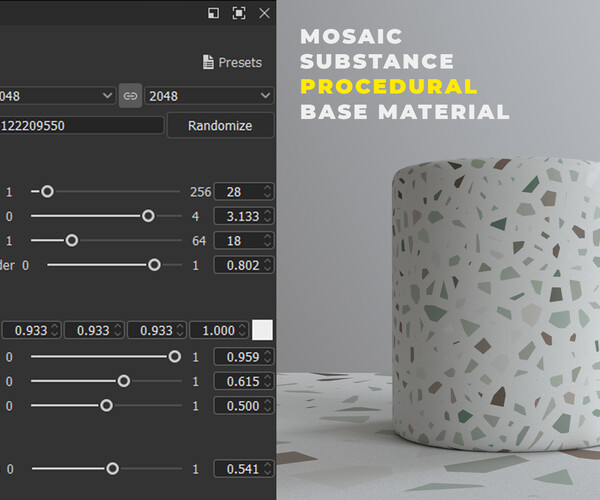The width and height of the screenshot is (600, 500).
Task: Close the parameters panel
Action: (264, 13)
